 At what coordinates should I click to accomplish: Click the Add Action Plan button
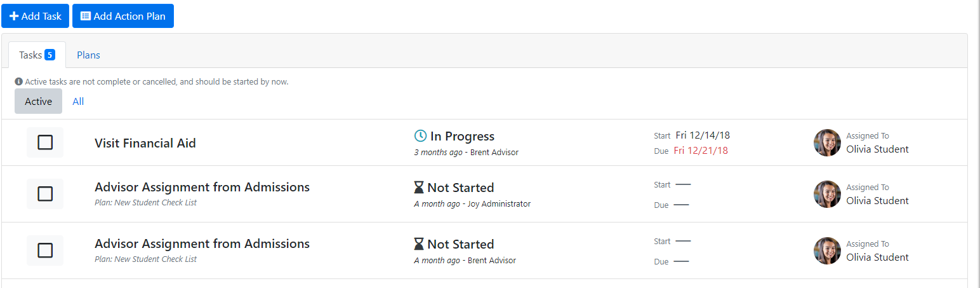click(123, 16)
